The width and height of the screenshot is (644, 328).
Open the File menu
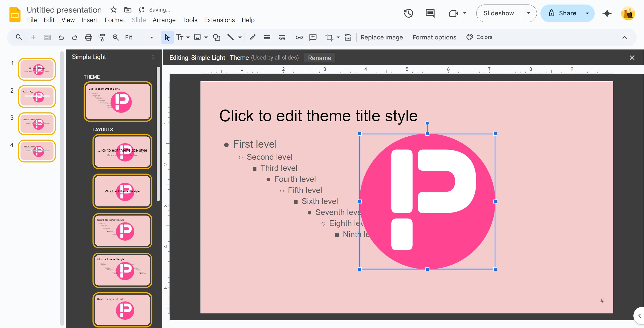pyautogui.click(x=32, y=20)
